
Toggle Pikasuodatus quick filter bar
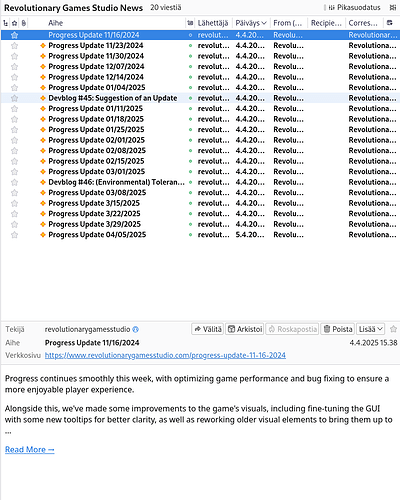354,8
